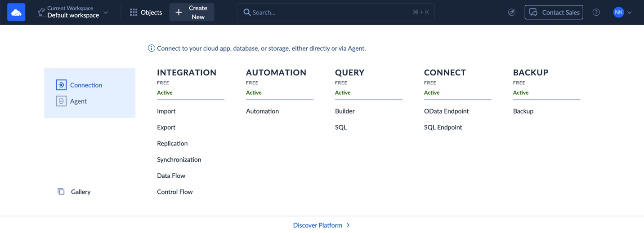Select Import under Integration
This screenshot has height=233, width=644.
[x=166, y=111]
